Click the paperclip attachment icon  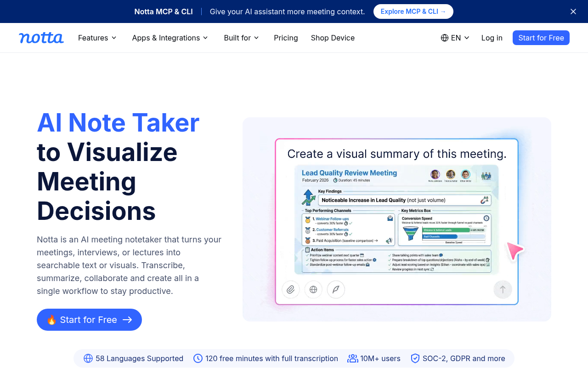(x=291, y=289)
